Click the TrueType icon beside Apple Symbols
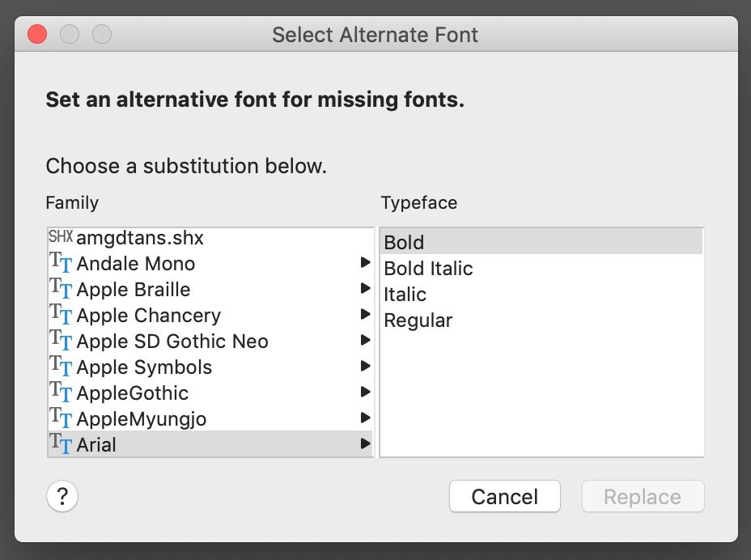The image size is (751, 560). 62,367
